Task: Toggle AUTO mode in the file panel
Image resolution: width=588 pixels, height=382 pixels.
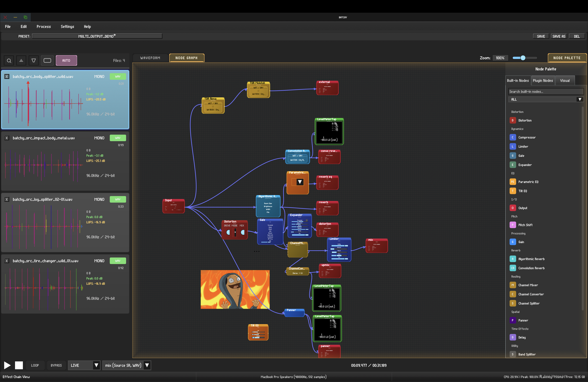Action: pos(66,60)
